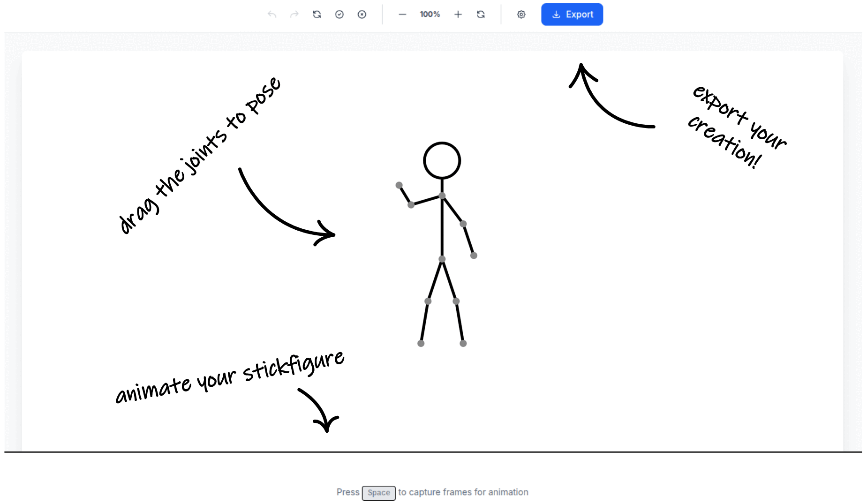
Task: Click the Export button
Action: [x=572, y=14]
